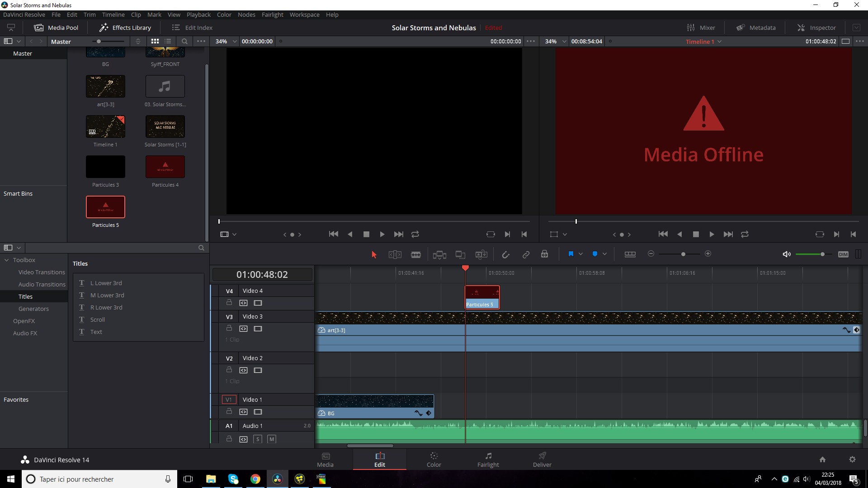The height and width of the screenshot is (488, 868).
Task: Switch to the Media page
Action: click(325, 460)
